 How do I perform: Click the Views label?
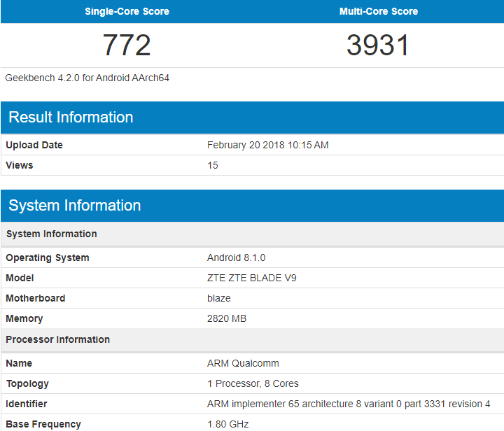point(20,165)
